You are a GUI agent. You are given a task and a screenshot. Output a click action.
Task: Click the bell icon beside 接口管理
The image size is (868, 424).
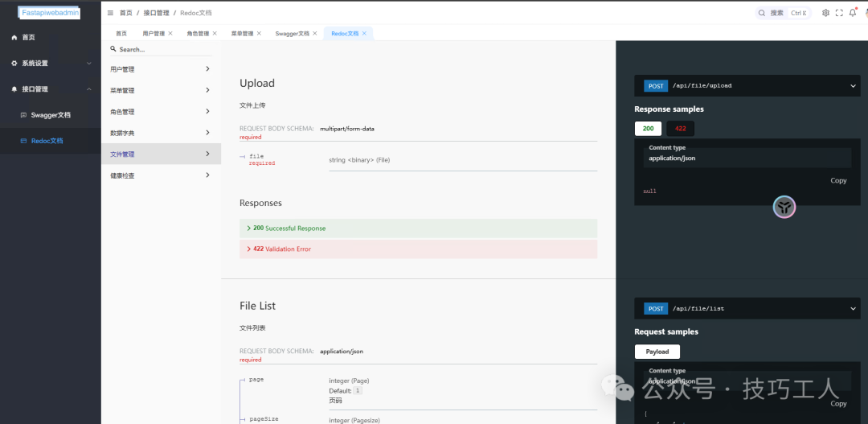14,89
